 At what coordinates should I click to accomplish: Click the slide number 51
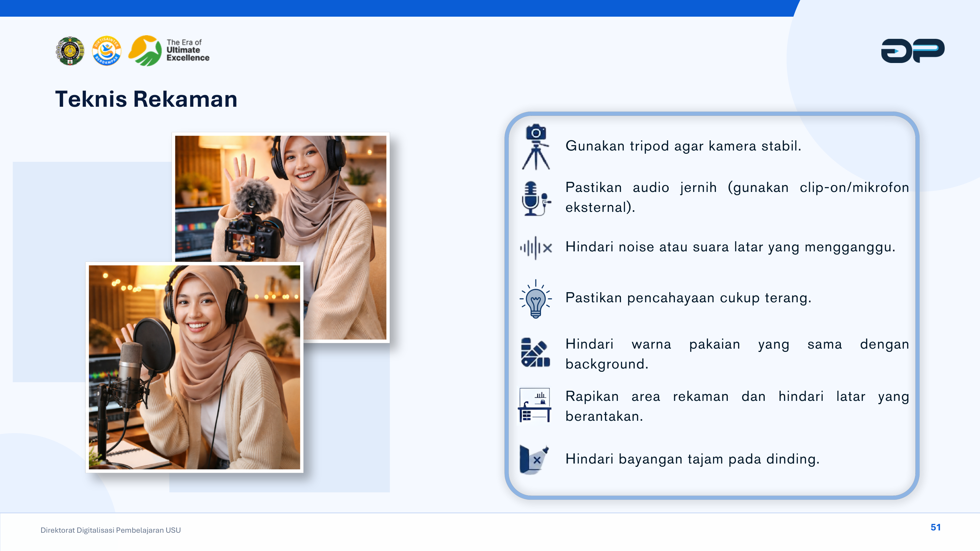pos(936,527)
